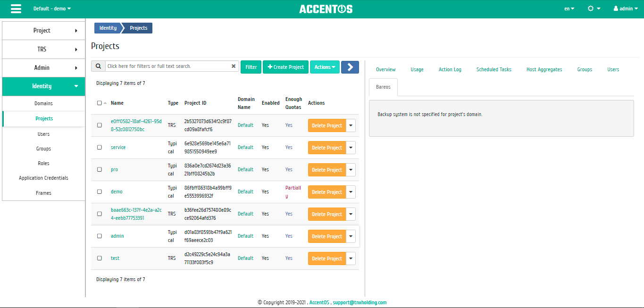Check the box for pro project

pyautogui.click(x=100, y=169)
